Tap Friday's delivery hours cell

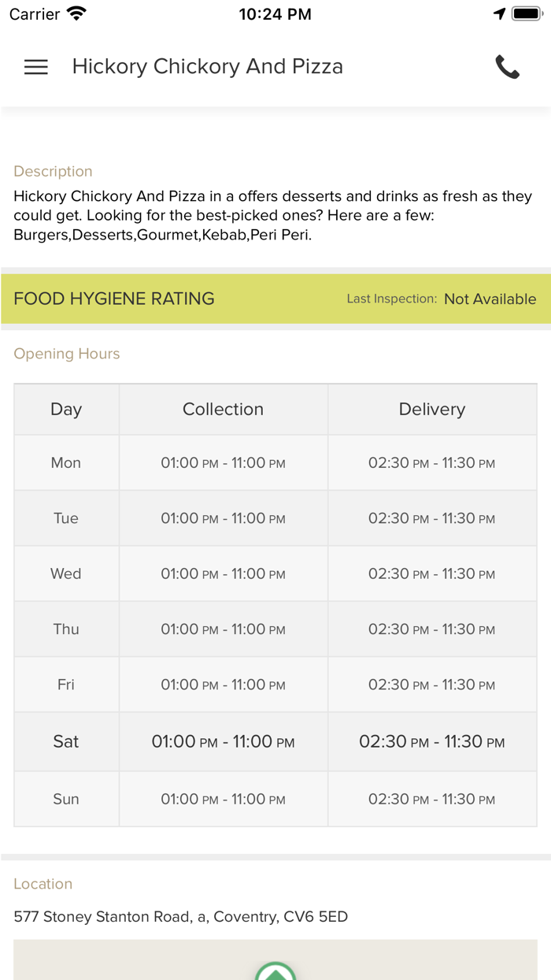coord(431,685)
